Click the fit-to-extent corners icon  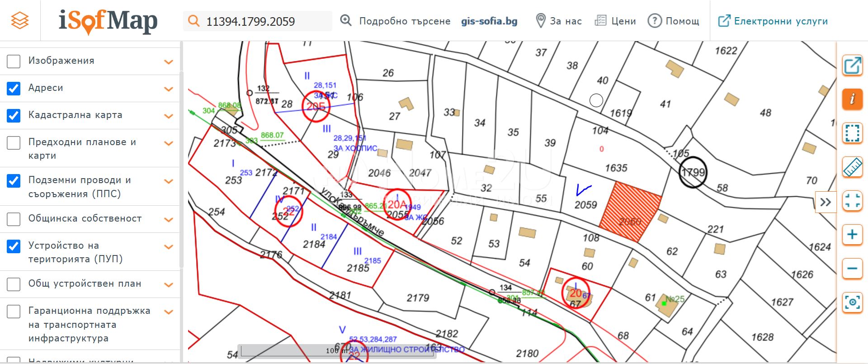[852, 201]
